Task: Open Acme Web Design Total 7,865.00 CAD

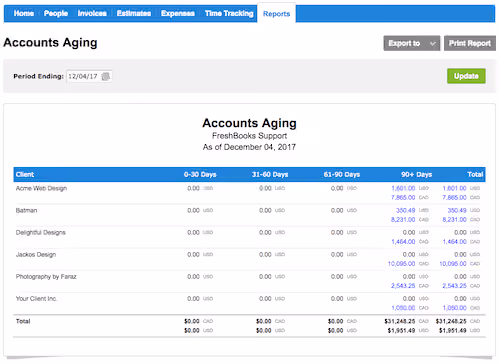Action: click(454, 198)
